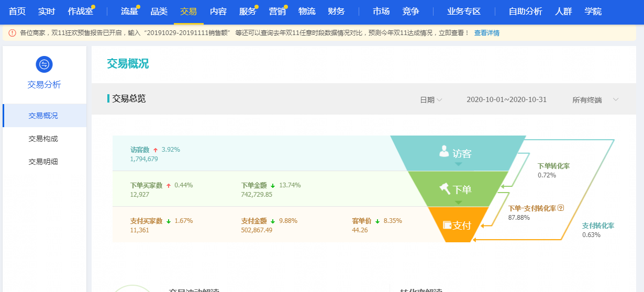Click the green down arrow beside 客单价

[x=377, y=221]
